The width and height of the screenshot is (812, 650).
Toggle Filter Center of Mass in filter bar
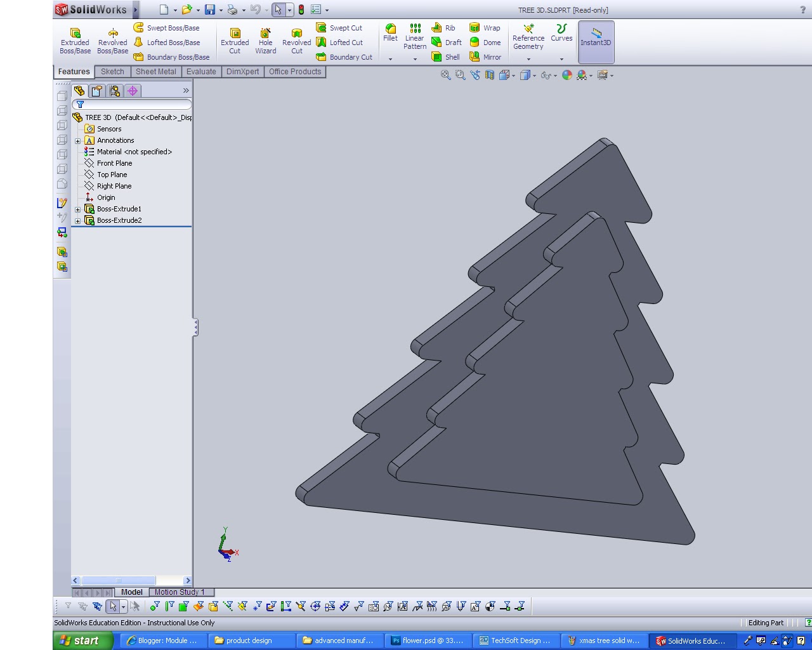click(490, 606)
